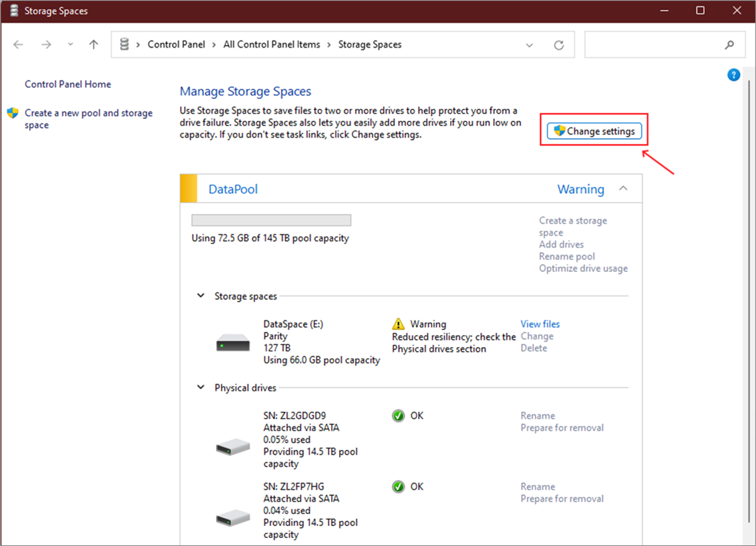This screenshot has width=756, height=546.
Task: Click Create a storage space link
Action: 573,226
